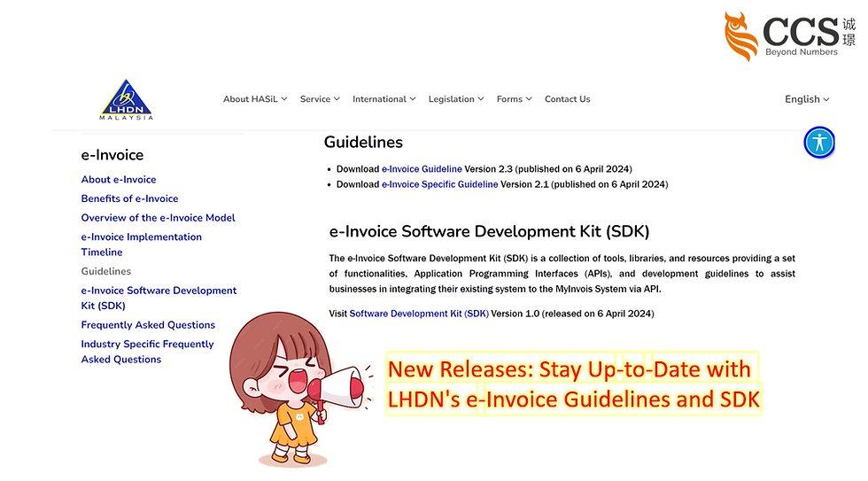Image resolution: width=868 pixels, height=481 pixels.
Task: Open About e-Invoice sidebar link
Action: point(119,179)
